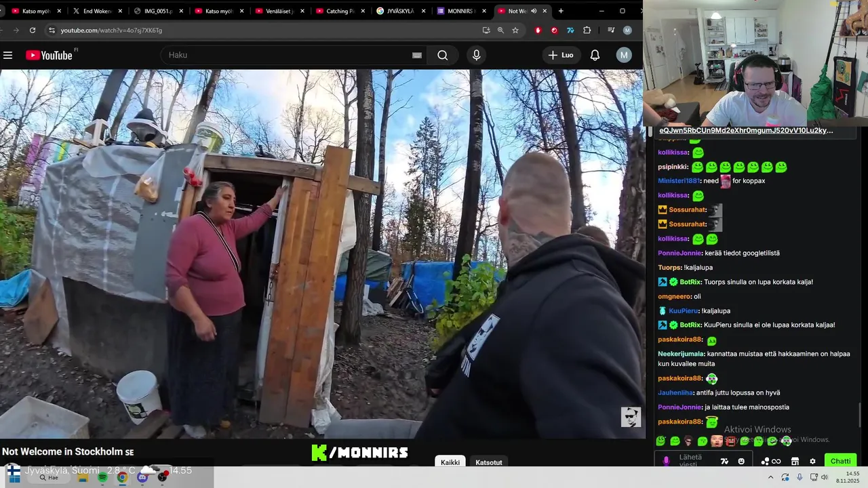This screenshot has width=868, height=488.
Task: Open the YouTube account avatar menu
Action: [624, 55]
